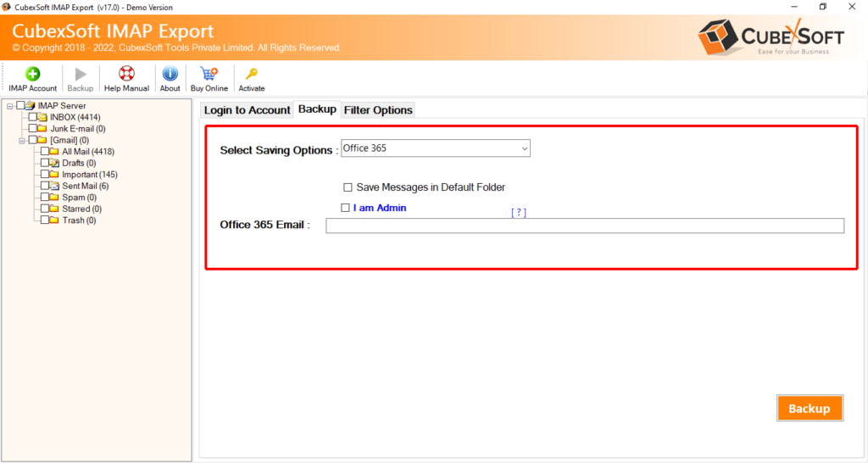Check the [Gmail] folder checkbox

click(33, 140)
